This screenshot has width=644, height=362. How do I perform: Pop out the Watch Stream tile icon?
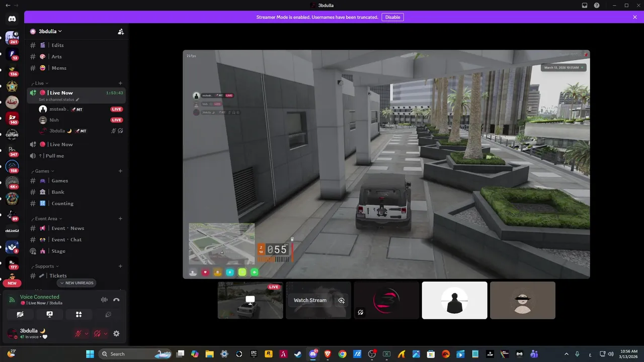point(342,300)
